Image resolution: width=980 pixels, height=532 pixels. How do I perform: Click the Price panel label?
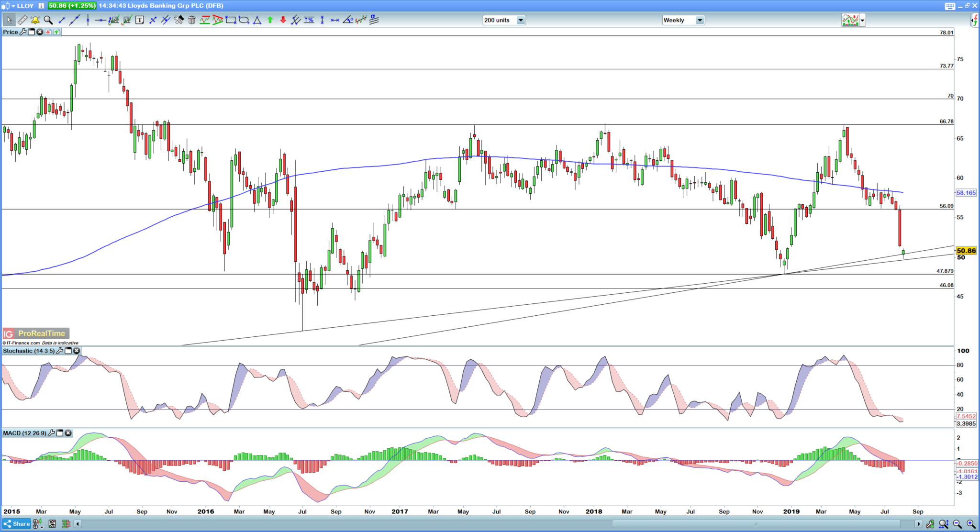point(10,32)
